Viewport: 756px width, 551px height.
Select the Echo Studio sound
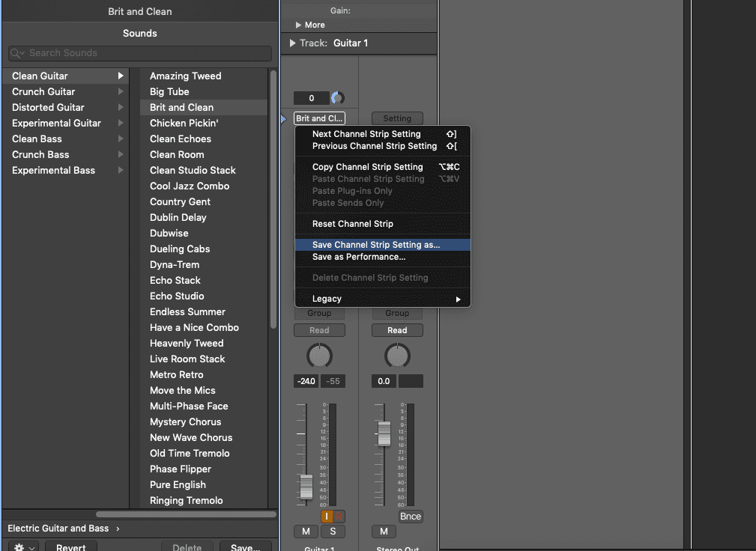pos(204,296)
